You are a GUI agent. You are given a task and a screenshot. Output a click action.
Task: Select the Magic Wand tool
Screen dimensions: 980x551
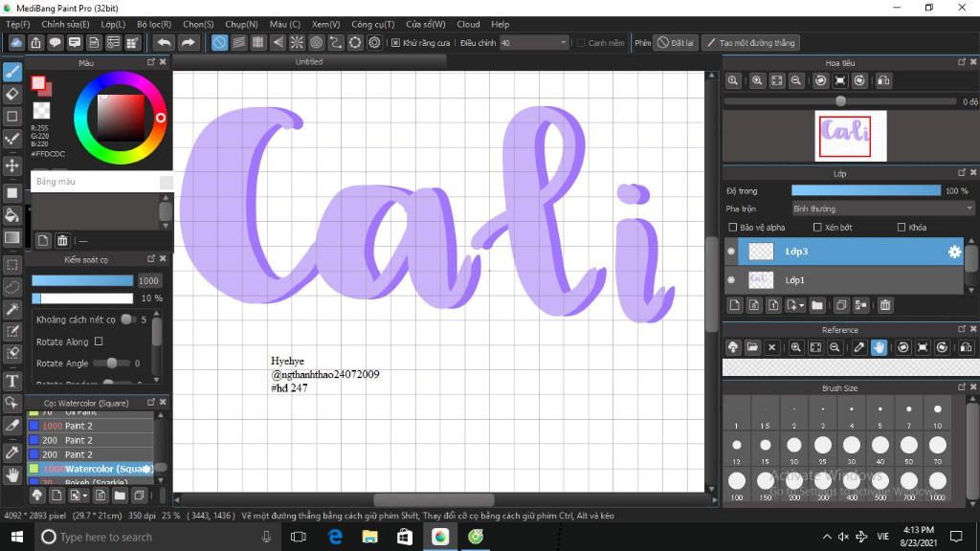(x=12, y=309)
